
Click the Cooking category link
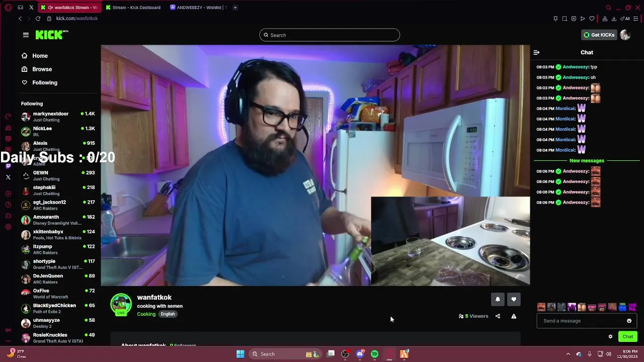click(146, 314)
